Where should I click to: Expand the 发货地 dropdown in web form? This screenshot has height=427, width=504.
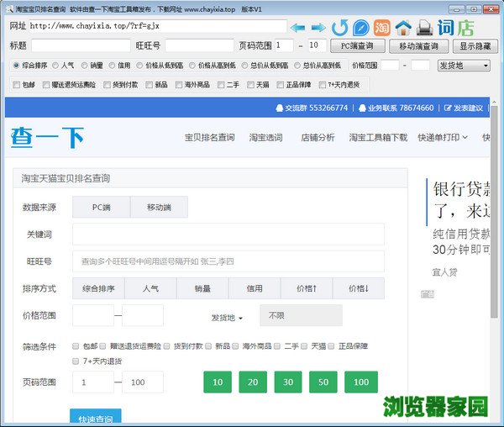pos(227,317)
